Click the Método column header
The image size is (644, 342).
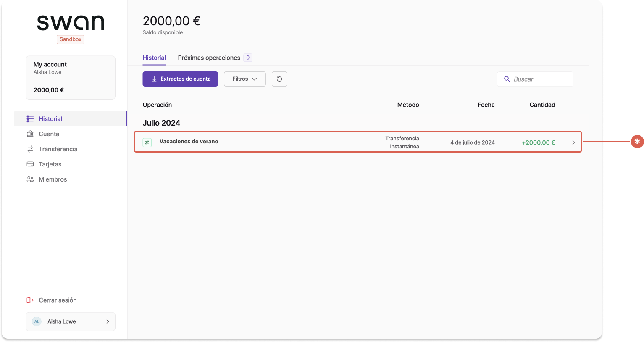click(408, 105)
